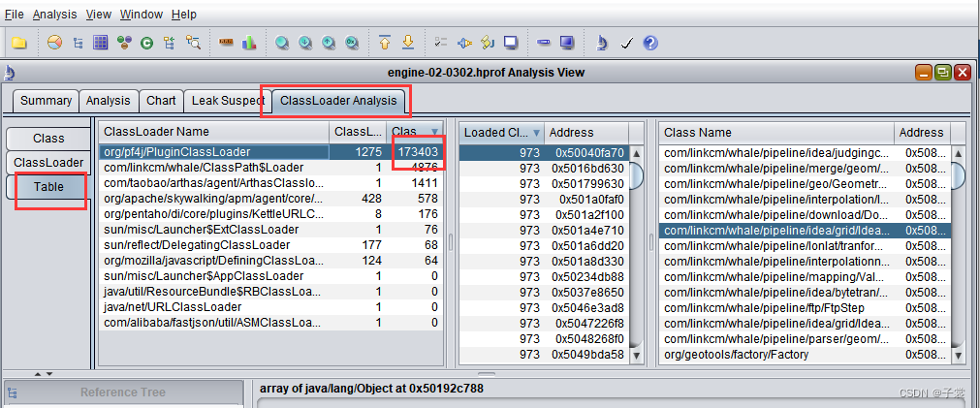Select the org/pf4j/PluginClassLoader row

[x=270, y=152]
